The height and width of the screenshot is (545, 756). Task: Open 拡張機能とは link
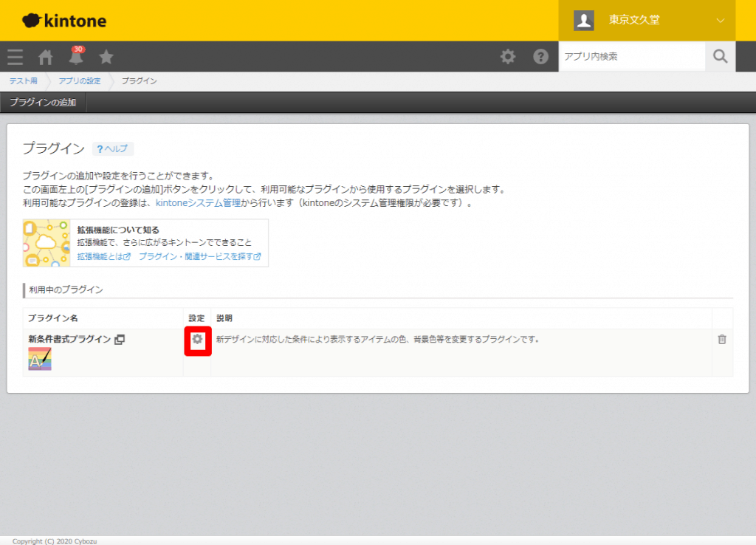[x=103, y=257]
